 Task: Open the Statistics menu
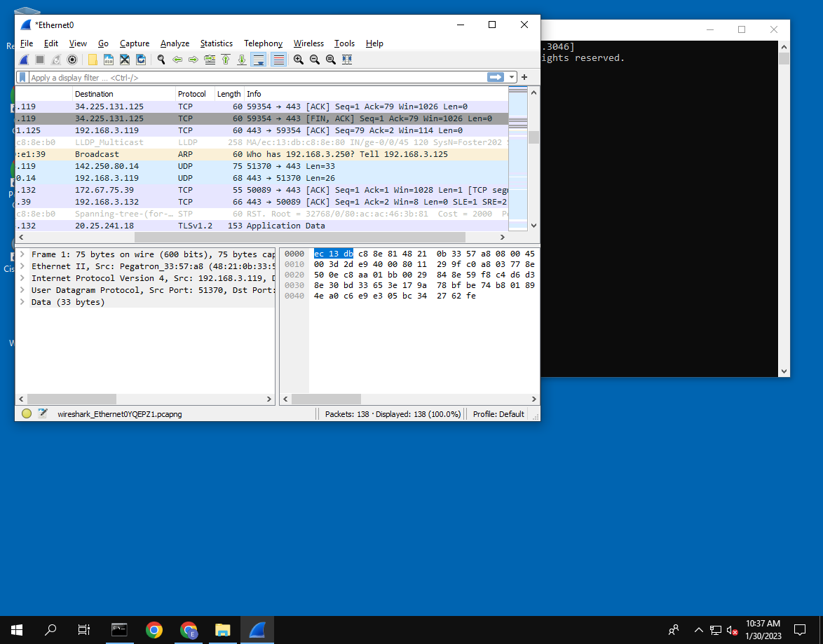(216, 43)
